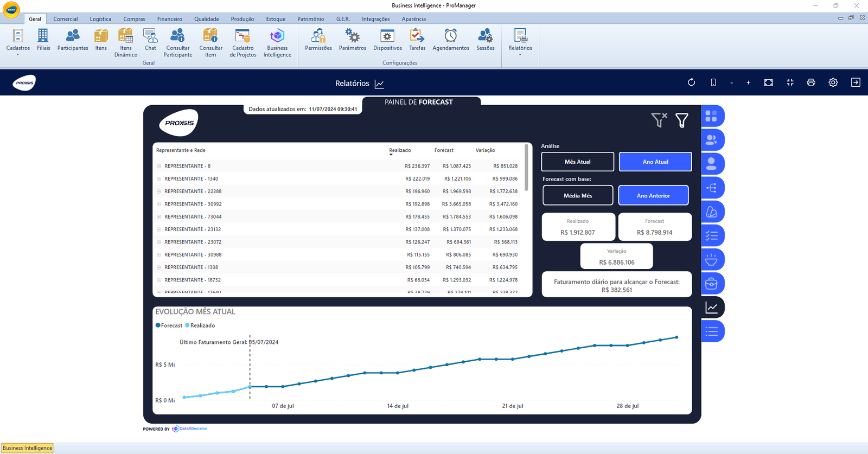Switch to the Produção ribbon tab
The height and width of the screenshot is (454, 868).
[x=242, y=19]
